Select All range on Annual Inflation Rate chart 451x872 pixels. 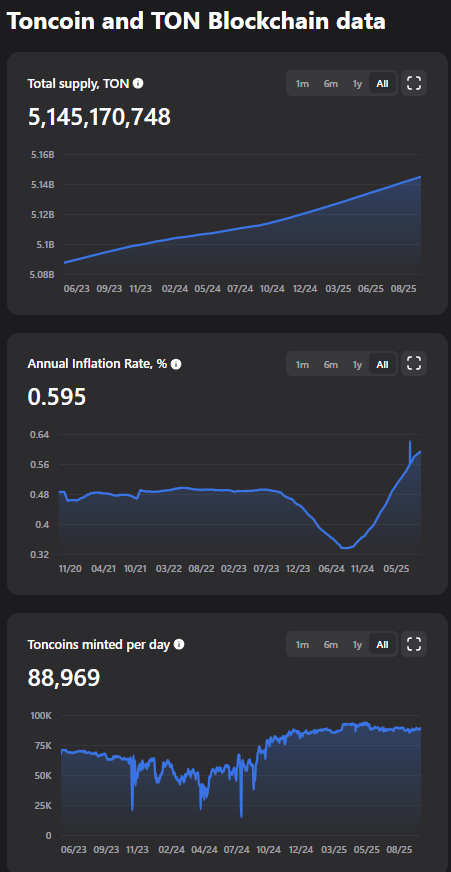pyautogui.click(x=383, y=364)
